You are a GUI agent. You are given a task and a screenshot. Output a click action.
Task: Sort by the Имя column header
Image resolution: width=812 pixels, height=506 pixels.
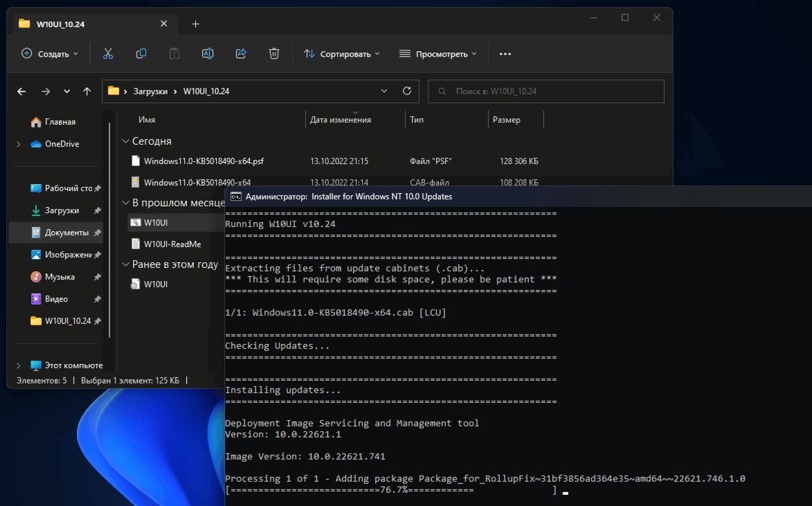[147, 120]
